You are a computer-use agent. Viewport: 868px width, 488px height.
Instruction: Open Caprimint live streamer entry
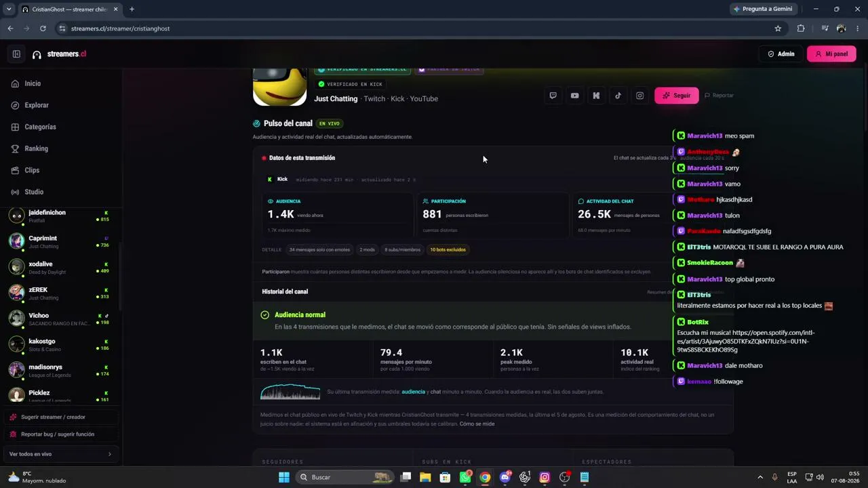(60, 242)
